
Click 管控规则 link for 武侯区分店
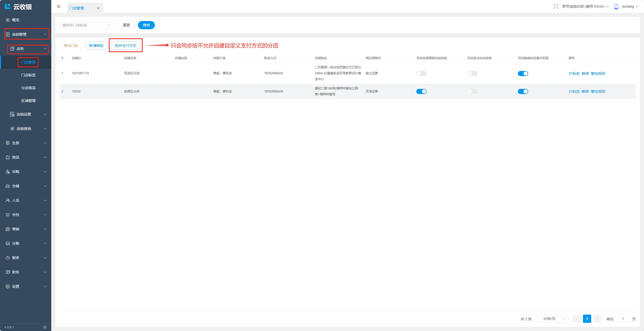598,91
